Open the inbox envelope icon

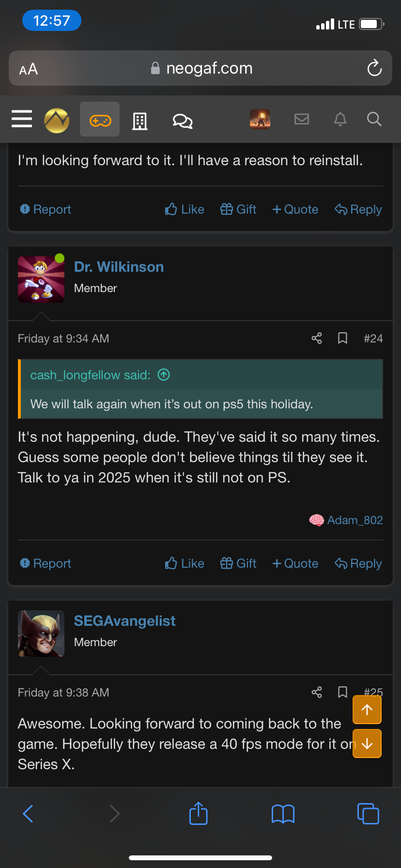(x=302, y=119)
